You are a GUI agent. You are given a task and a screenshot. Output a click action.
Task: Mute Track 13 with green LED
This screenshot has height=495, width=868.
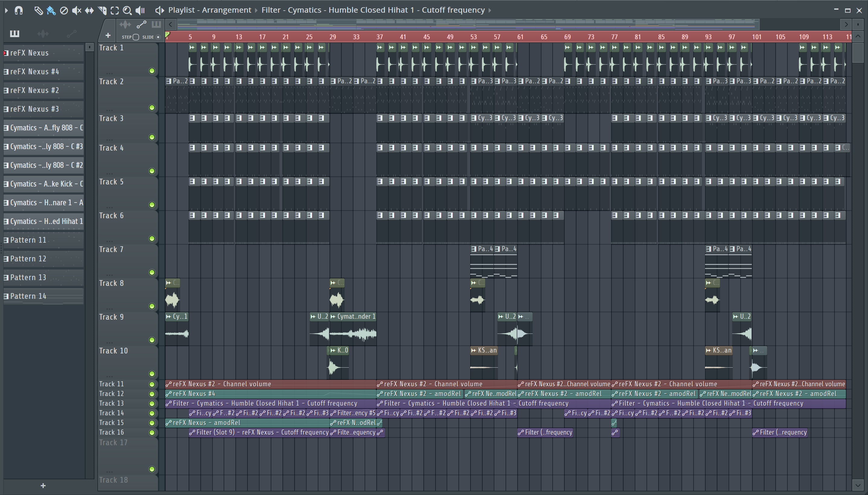tap(152, 404)
